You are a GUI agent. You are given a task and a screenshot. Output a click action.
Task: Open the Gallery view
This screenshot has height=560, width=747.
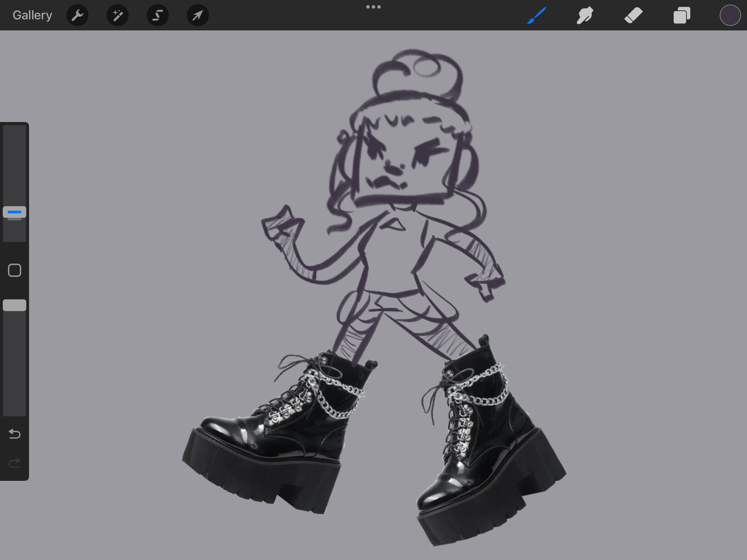(x=32, y=15)
